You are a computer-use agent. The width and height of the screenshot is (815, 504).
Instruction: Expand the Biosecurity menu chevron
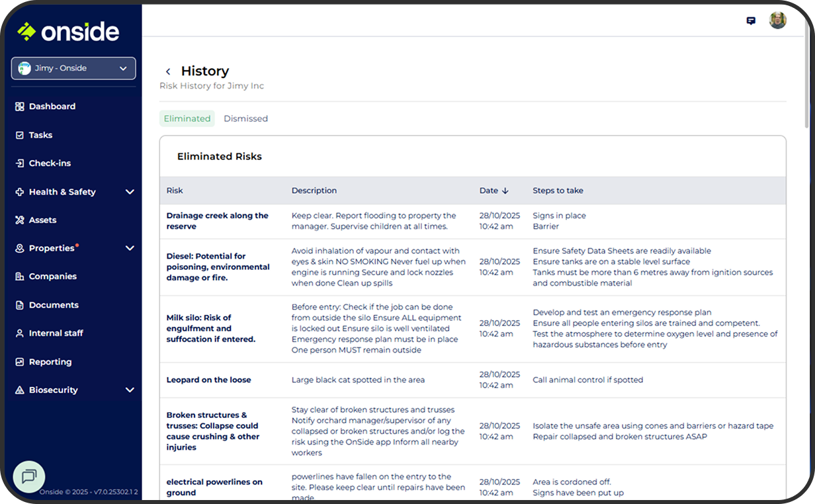pyautogui.click(x=130, y=390)
